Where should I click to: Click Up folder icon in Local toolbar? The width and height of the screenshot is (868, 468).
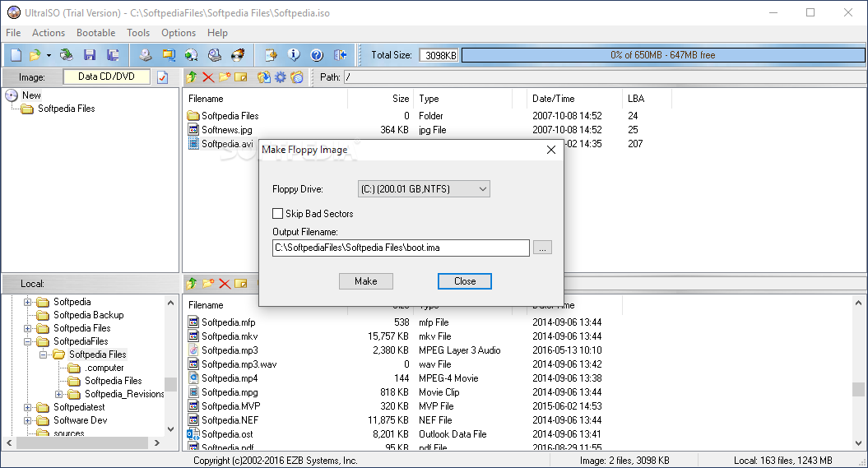(x=192, y=283)
